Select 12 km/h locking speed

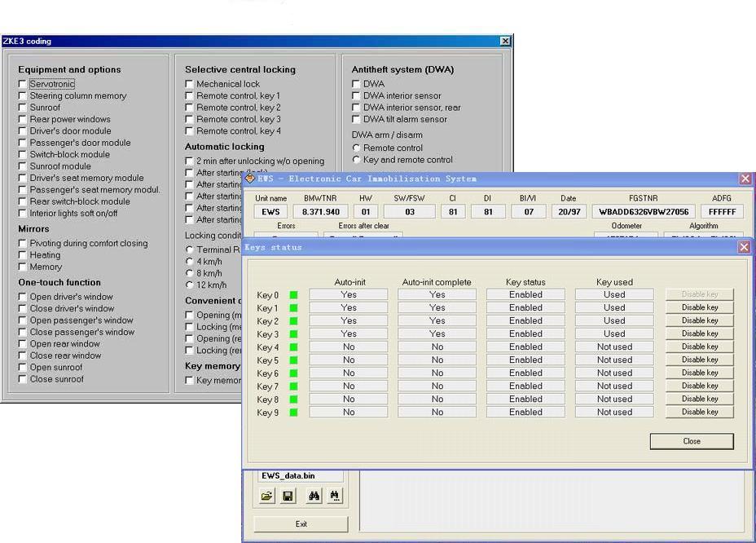tap(190, 285)
